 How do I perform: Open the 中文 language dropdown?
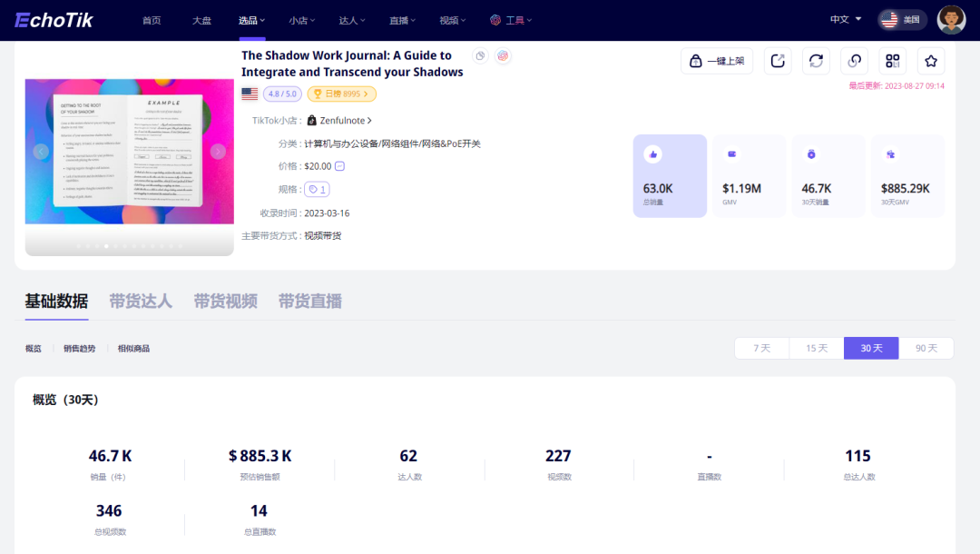(x=846, y=19)
